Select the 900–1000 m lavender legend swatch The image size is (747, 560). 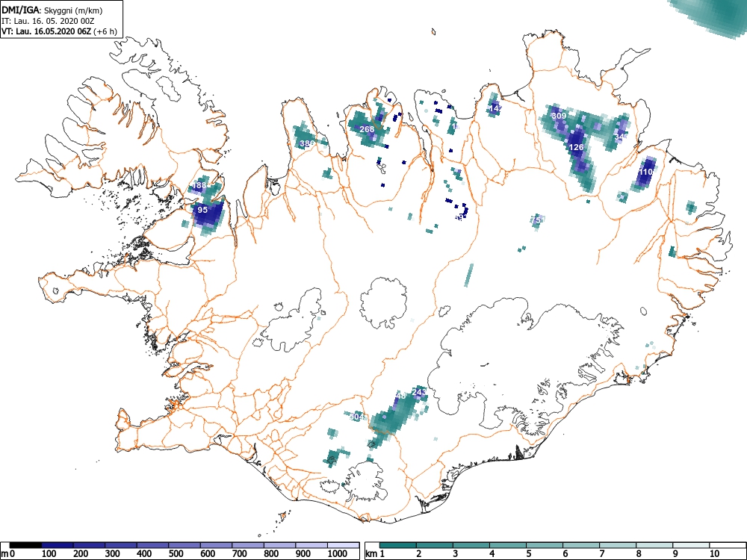point(311,545)
